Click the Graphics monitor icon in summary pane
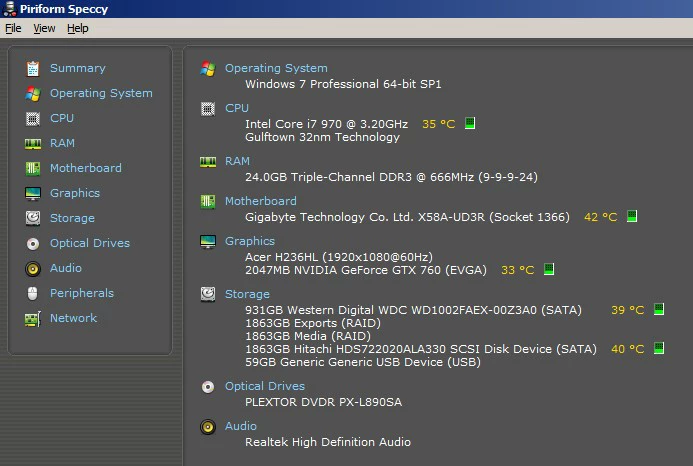 [208, 241]
